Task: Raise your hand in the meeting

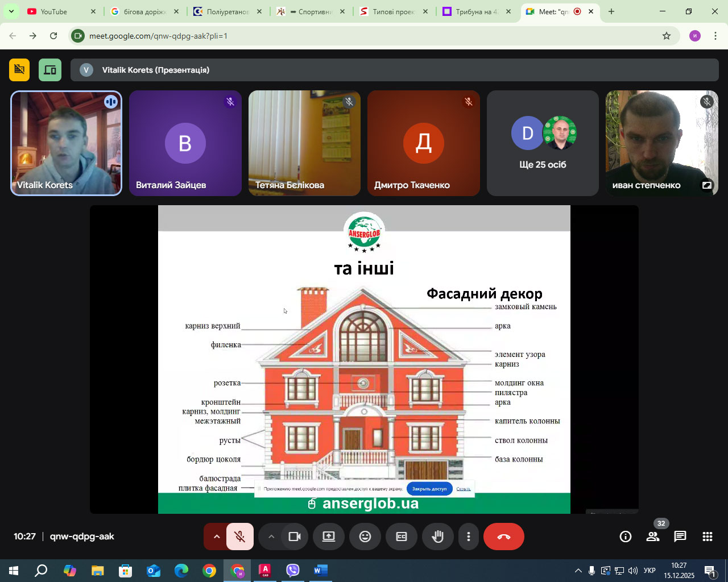Action: point(438,537)
